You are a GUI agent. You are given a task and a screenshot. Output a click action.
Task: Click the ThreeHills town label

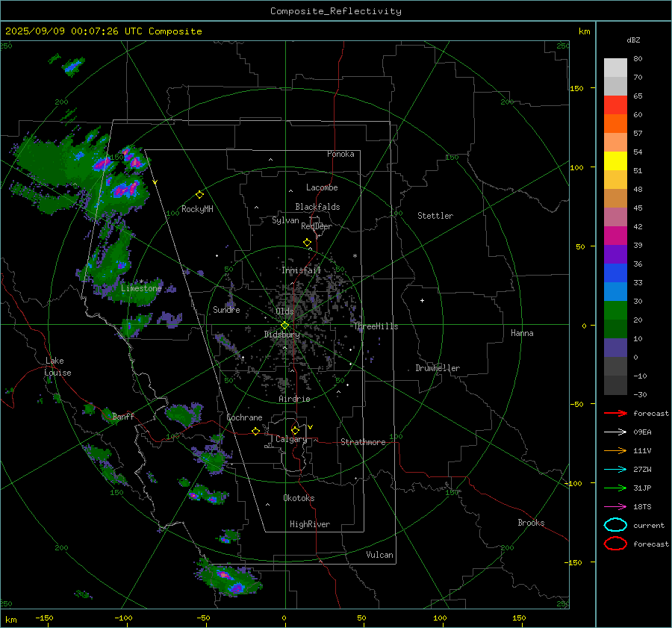tap(376, 326)
